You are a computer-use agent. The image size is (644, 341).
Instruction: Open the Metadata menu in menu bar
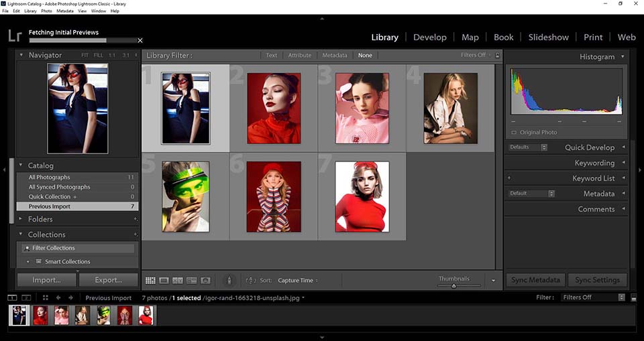(65, 11)
